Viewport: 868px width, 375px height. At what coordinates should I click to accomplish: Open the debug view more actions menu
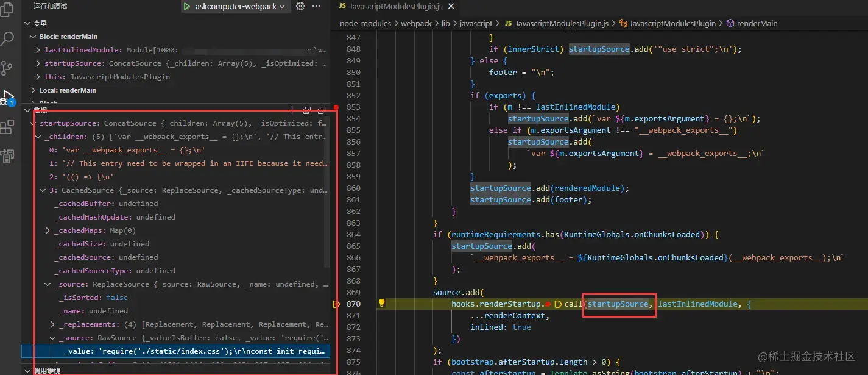pyautogui.click(x=316, y=6)
